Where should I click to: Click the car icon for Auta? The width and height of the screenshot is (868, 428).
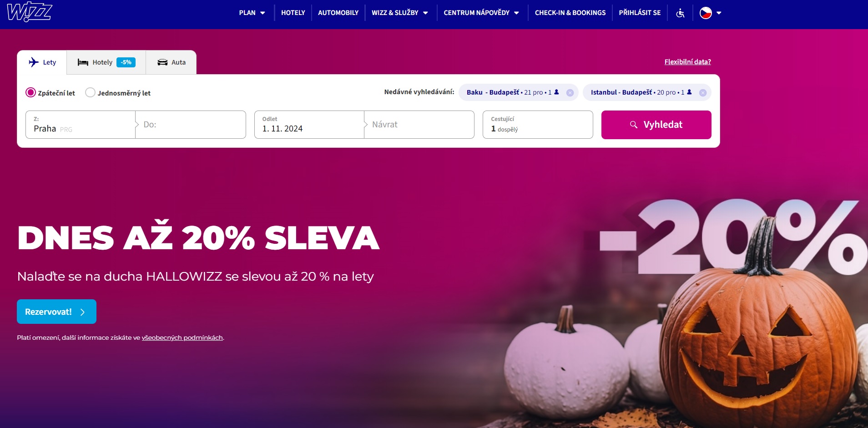tap(162, 62)
